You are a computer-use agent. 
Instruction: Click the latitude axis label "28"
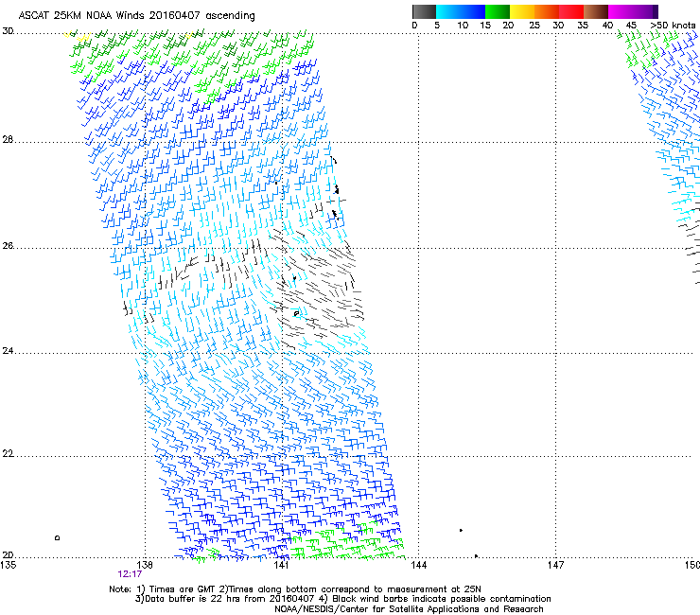pyautogui.click(x=8, y=139)
